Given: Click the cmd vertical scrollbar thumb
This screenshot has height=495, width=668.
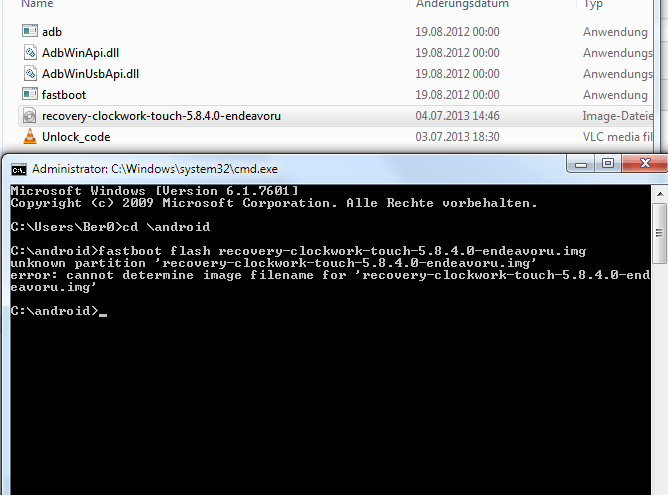Looking at the screenshot, I should pos(660,233).
